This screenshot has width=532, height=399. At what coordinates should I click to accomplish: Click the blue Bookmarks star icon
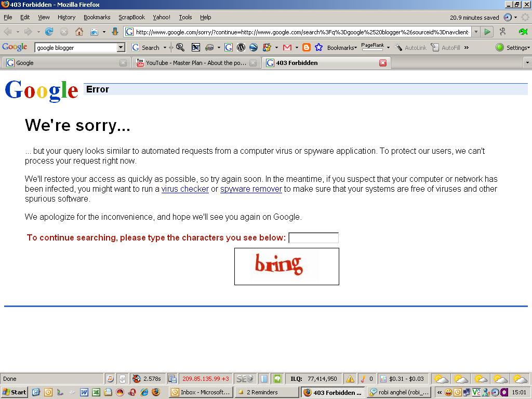[318, 47]
